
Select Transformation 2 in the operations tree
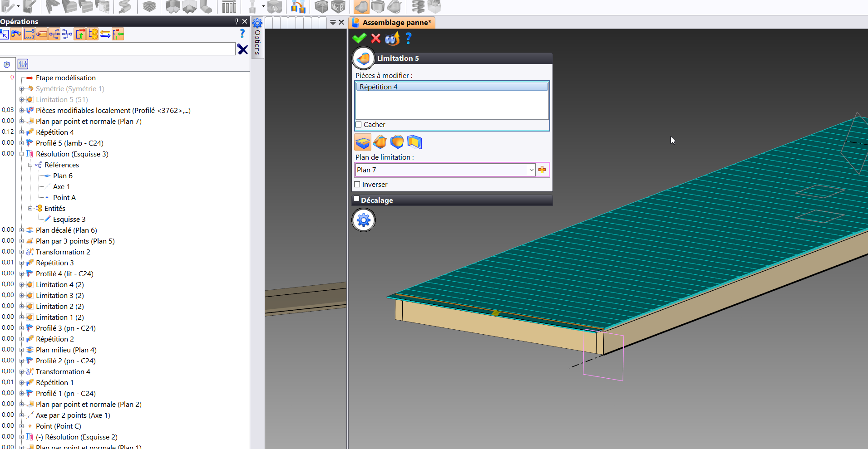click(63, 252)
